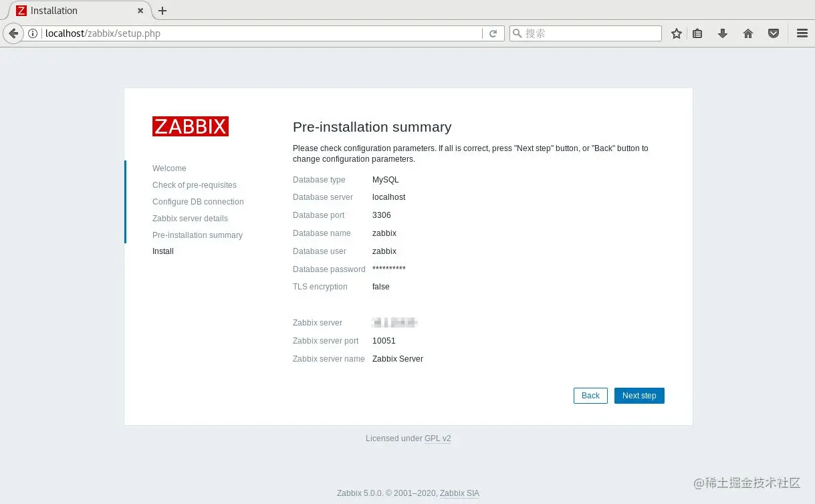
Task: Bookmark this page with the star icon
Action: point(676,33)
